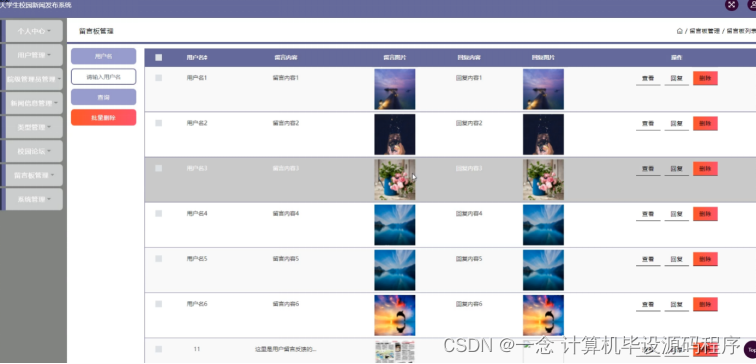Click 回复 for row 用户名4
The height and width of the screenshot is (364, 756).
(x=677, y=215)
